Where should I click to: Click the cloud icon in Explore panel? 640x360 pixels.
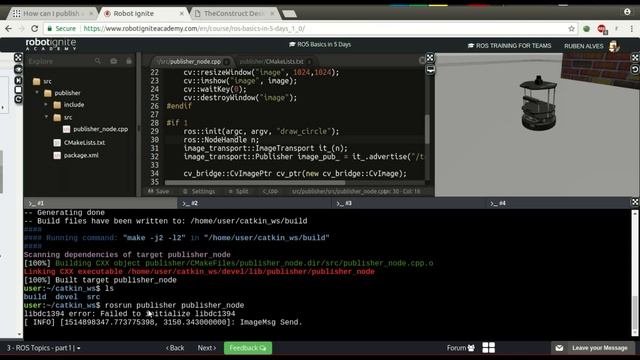click(113, 61)
